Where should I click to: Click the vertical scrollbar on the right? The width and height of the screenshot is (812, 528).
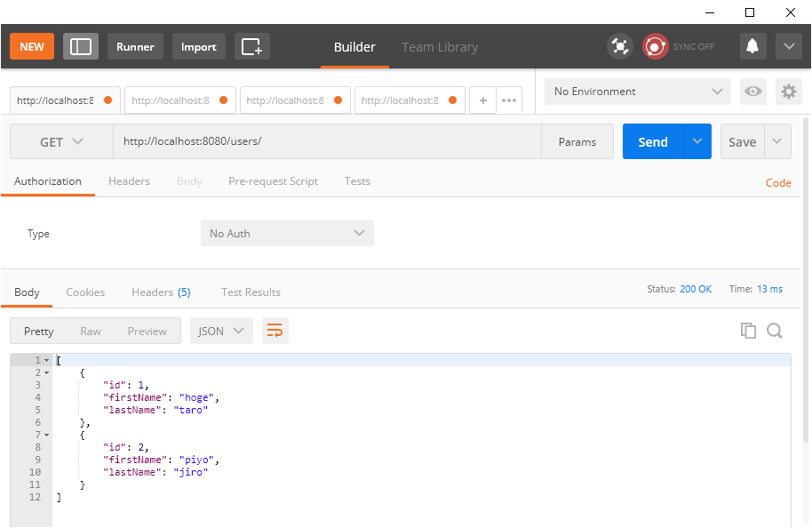805,280
